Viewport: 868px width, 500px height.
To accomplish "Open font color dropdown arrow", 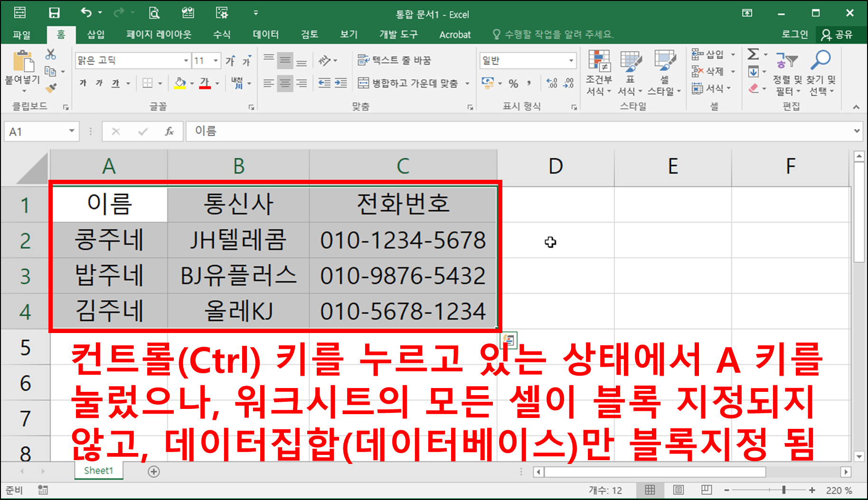I will [217, 83].
